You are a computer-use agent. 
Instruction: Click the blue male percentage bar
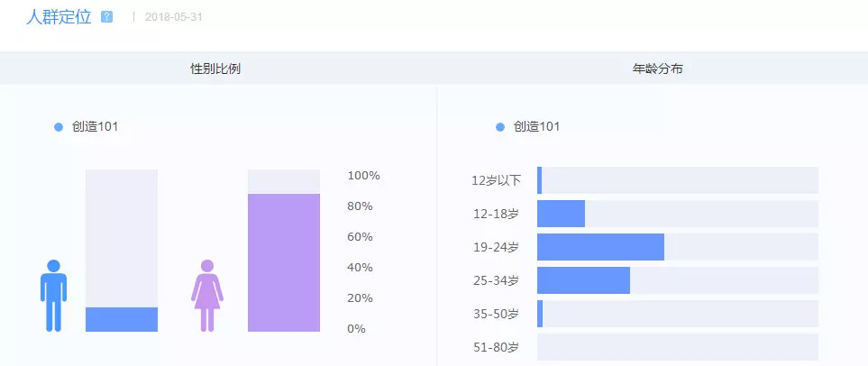[x=122, y=319]
